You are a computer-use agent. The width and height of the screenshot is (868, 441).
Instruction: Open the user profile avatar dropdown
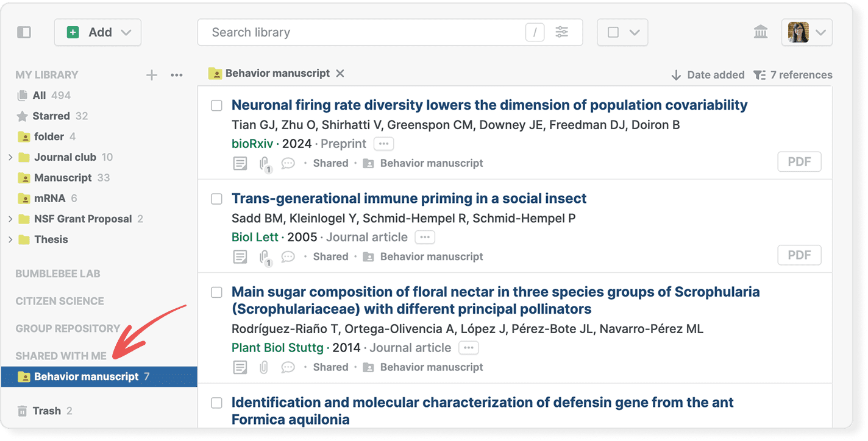pos(806,32)
